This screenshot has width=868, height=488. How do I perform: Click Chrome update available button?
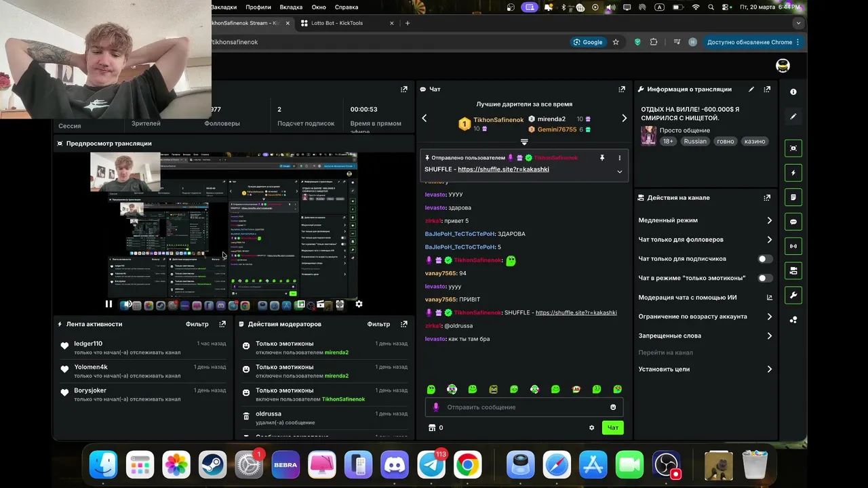[753, 42]
